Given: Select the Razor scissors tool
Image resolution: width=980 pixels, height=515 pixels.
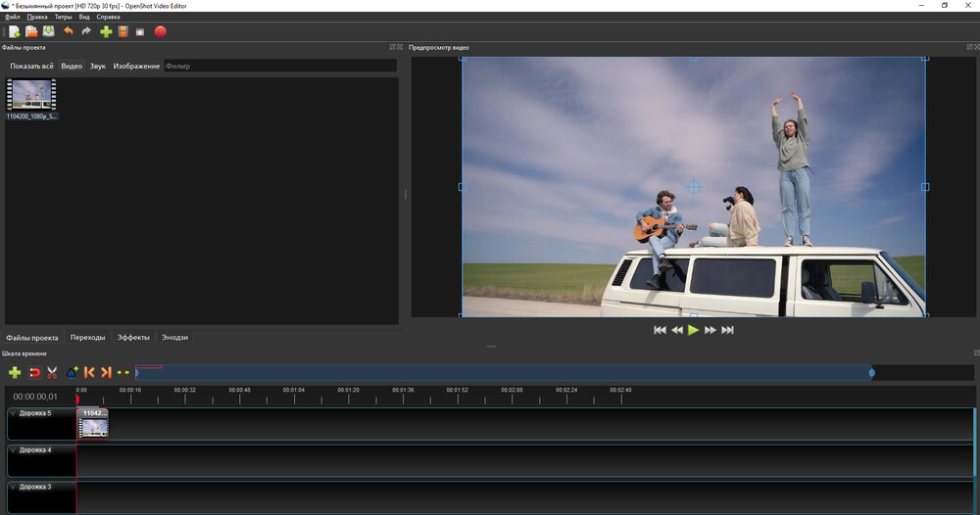Looking at the screenshot, I should coord(52,372).
